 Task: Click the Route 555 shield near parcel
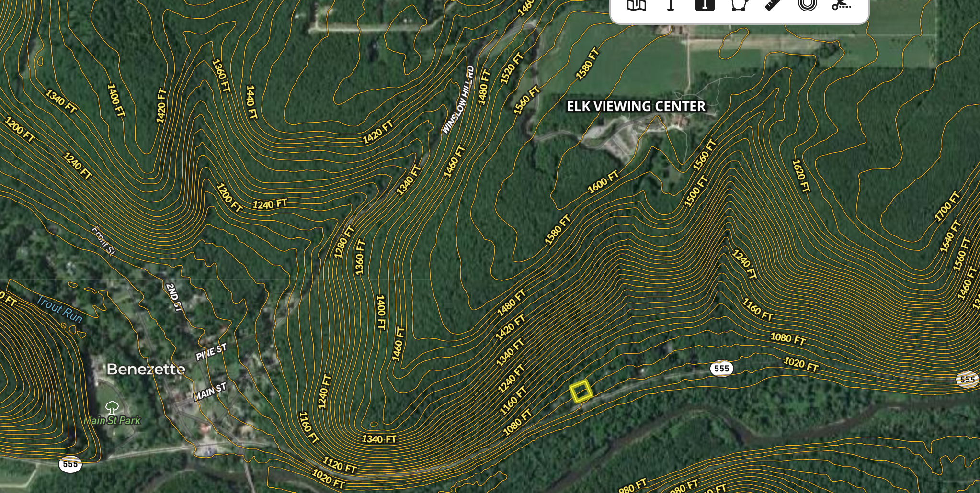pos(721,368)
